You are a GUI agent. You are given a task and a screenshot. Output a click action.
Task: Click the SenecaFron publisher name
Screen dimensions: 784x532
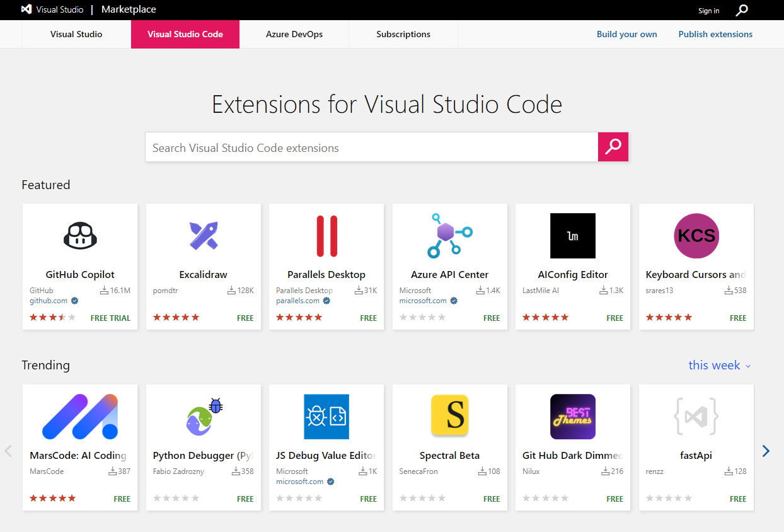pyautogui.click(x=418, y=471)
